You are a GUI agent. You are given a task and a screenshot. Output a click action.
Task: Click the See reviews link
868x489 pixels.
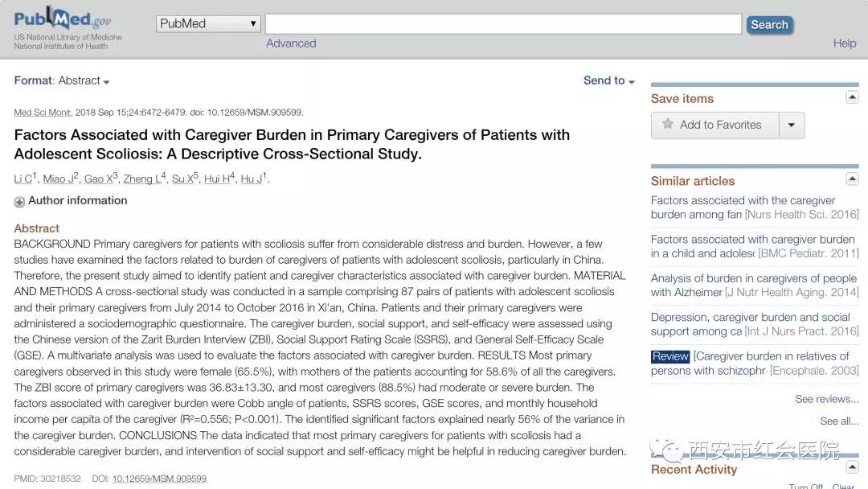pyautogui.click(x=826, y=399)
